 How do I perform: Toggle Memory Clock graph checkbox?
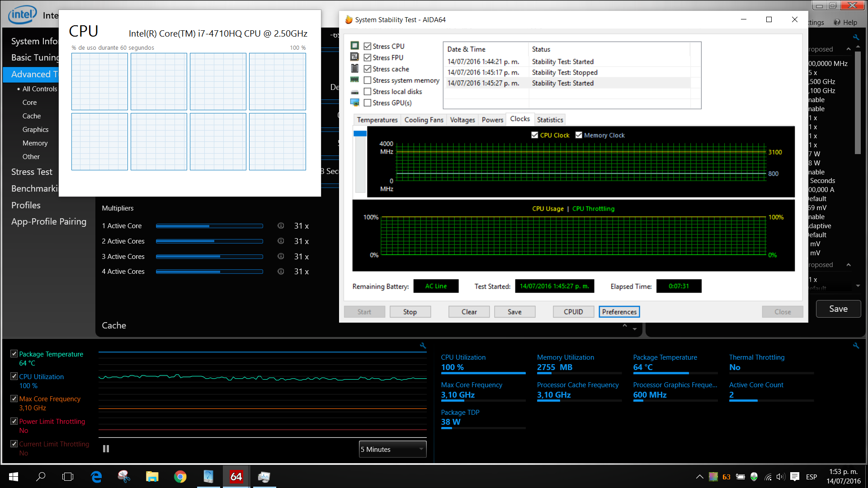[579, 135]
